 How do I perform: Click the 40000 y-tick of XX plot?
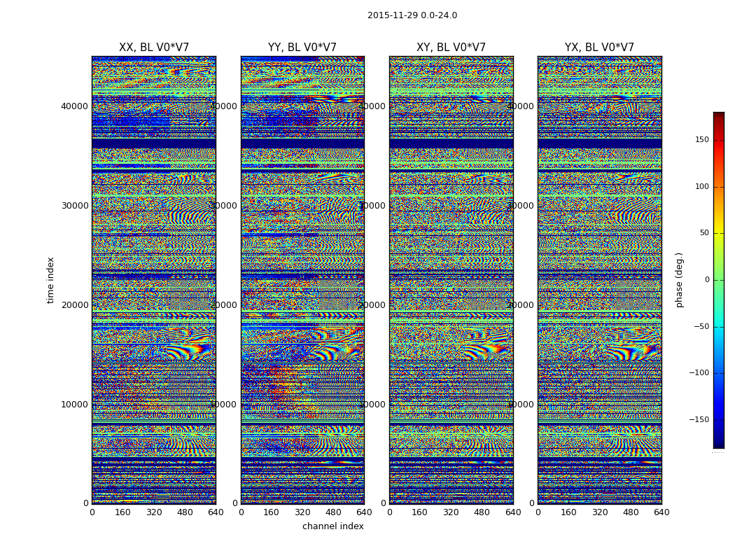tap(75, 106)
